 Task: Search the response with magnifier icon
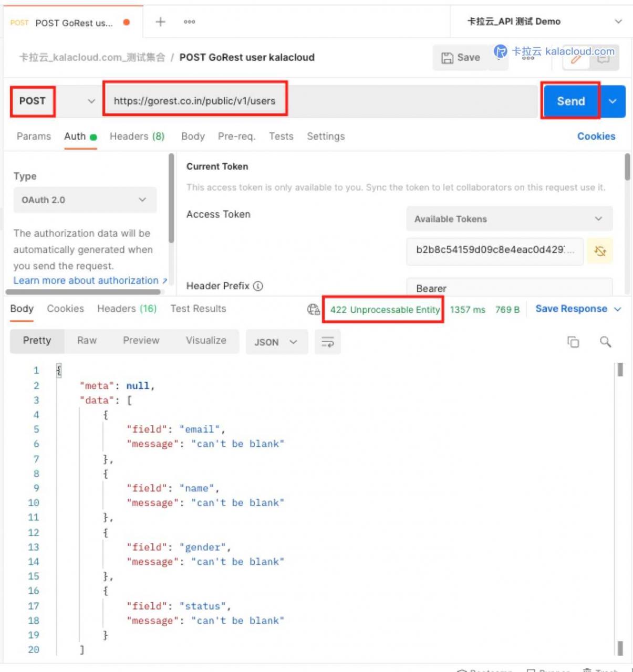tap(606, 342)
